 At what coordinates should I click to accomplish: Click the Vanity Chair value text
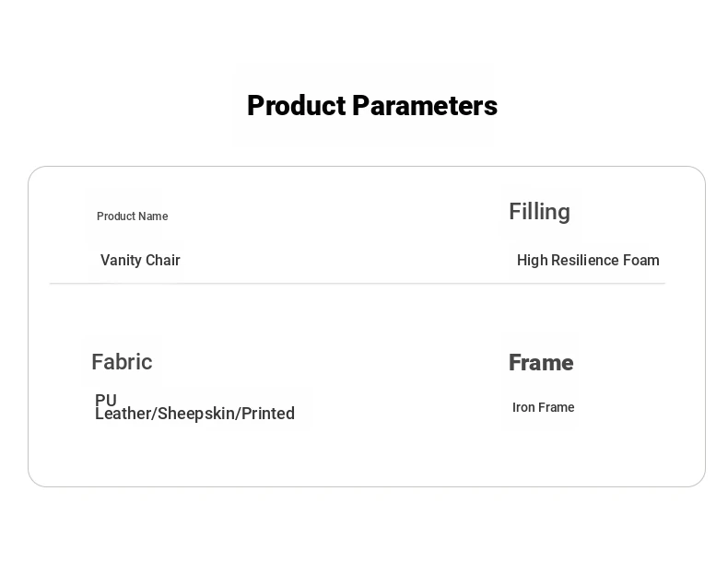tap(140, 261)
